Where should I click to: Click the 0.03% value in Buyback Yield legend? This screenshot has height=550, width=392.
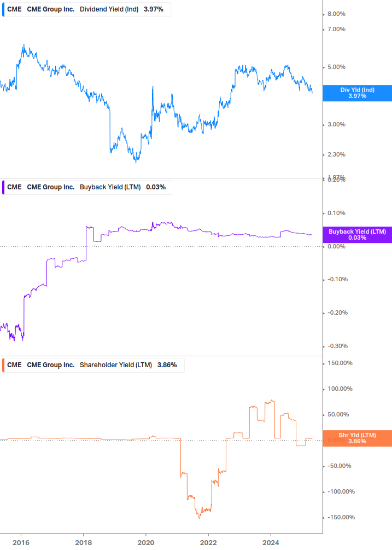click(156, 187)
